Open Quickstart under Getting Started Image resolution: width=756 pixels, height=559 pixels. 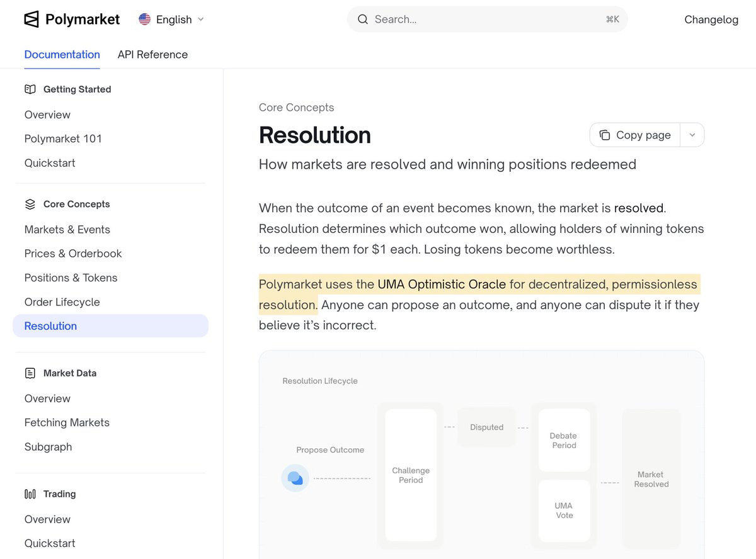pos(50,163)
